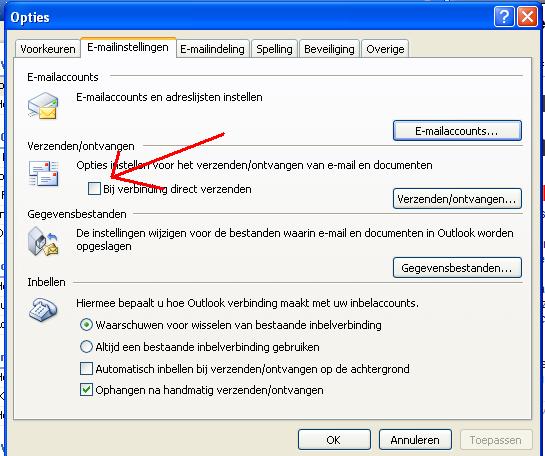Click the Inbellen telephone icon
Image resolution: width=545 pixels, height=456 pixels.
tap(43, 310)
